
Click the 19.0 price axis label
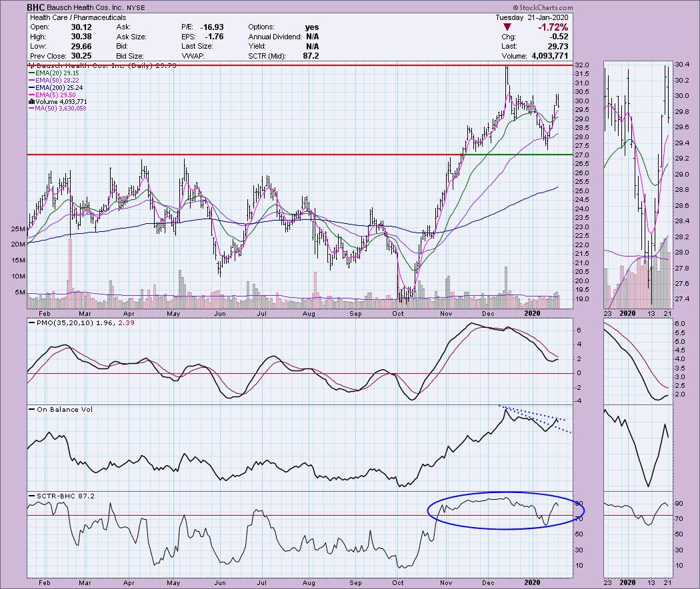pyautogui.click(x=582, y=299)
